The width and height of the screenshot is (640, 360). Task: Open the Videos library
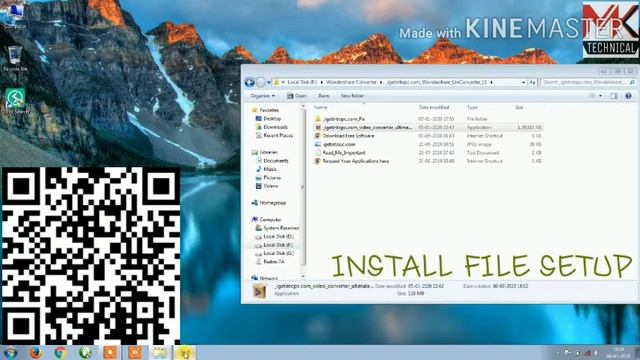click(270, 186)
